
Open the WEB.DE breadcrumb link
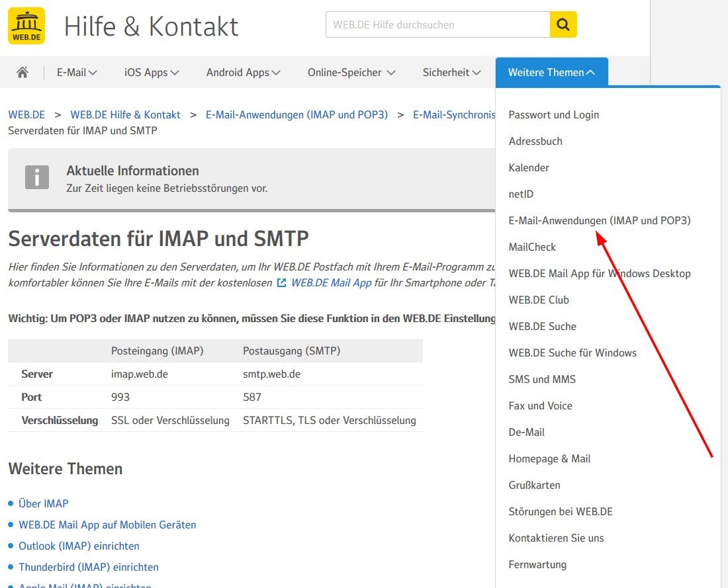(x=26, y=114)
